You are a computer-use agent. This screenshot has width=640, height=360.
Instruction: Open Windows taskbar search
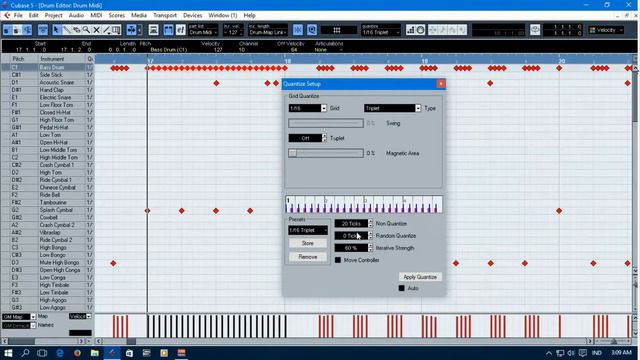(x=25, y=353)
